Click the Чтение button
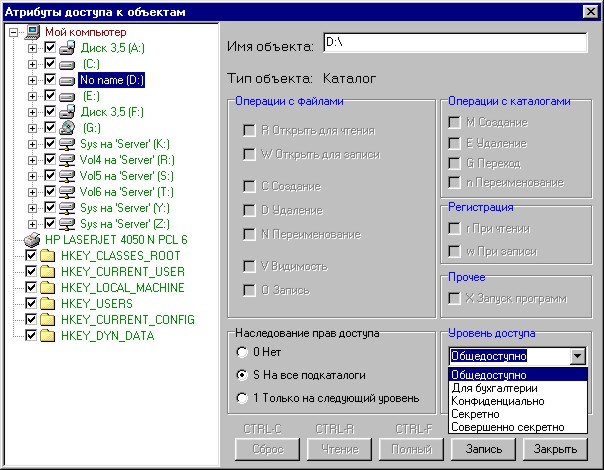Viewport: 604px width, 470px height. pos(339,449)
